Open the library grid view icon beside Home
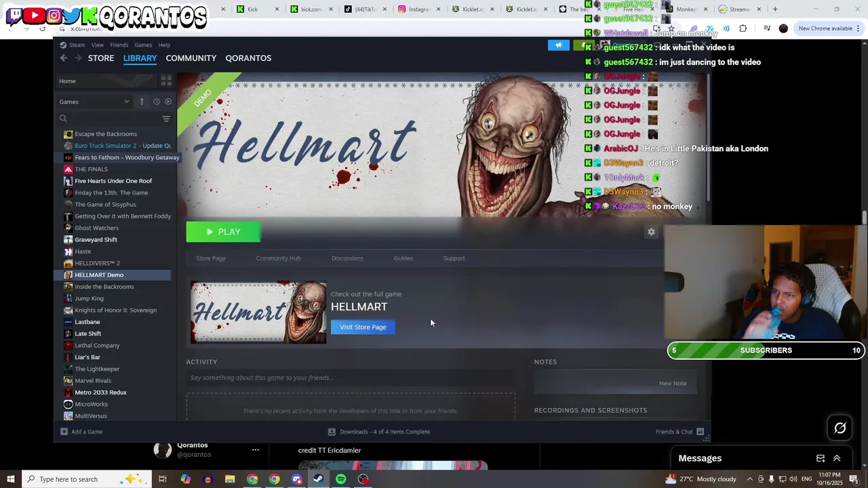Viewport: 868px width, 488px height. click(x=166, y=81)
